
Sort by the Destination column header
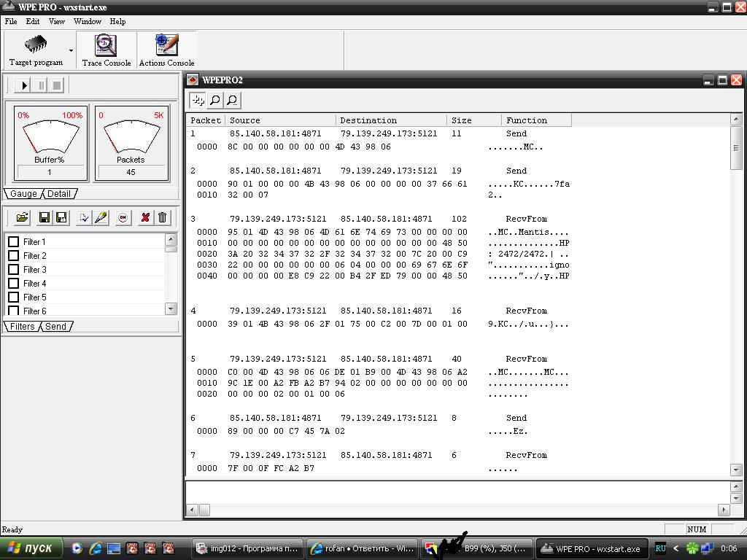click(391, 120)
